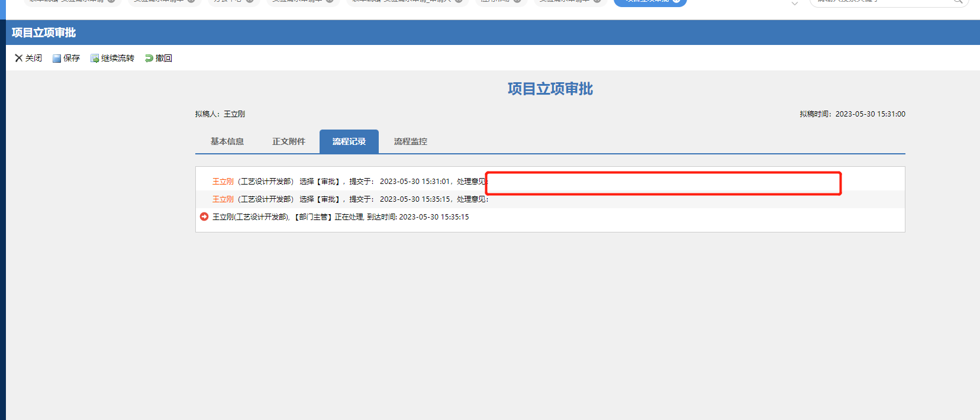Click the 拟稿时间 2023-05-30 15:31:00 text
980x420 pixels.
tap(852, 114)
